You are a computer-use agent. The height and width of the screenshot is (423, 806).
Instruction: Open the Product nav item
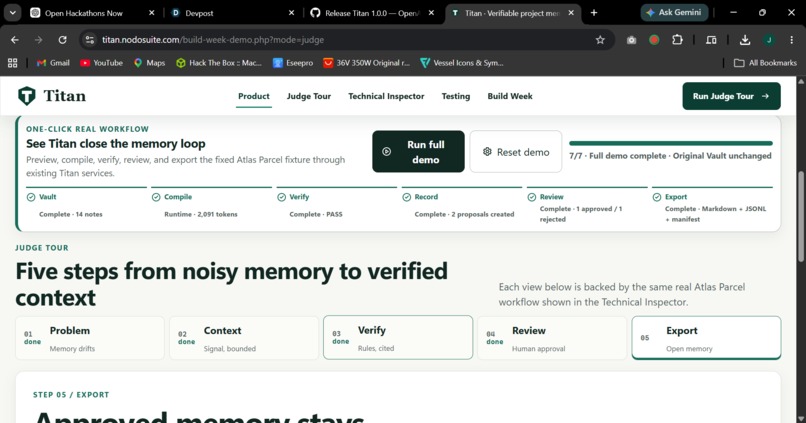(253, 96)
